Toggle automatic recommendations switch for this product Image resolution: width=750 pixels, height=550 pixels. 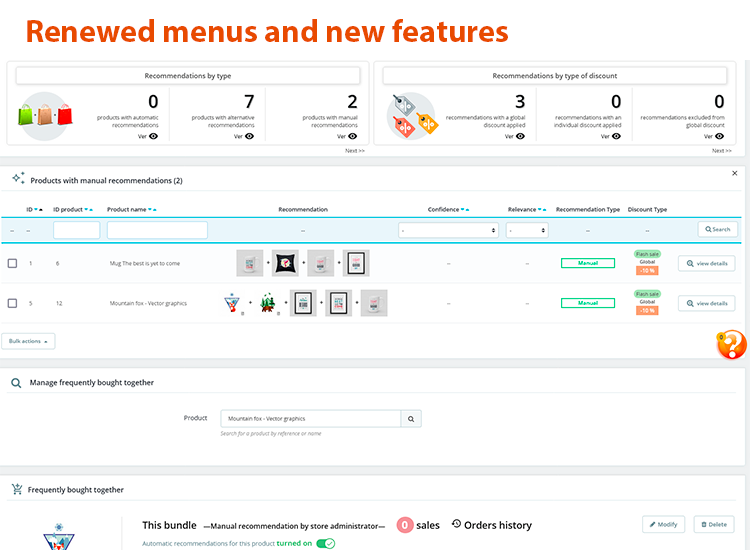click(326, 543)
